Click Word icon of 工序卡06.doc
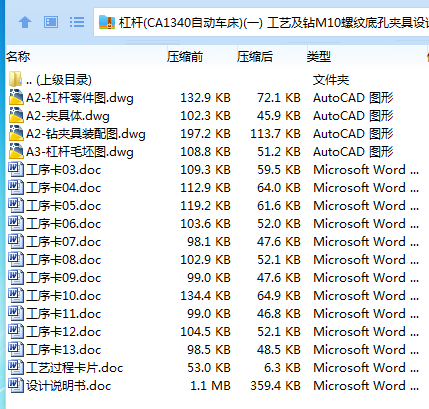429x409 pixels. point(16,223)
